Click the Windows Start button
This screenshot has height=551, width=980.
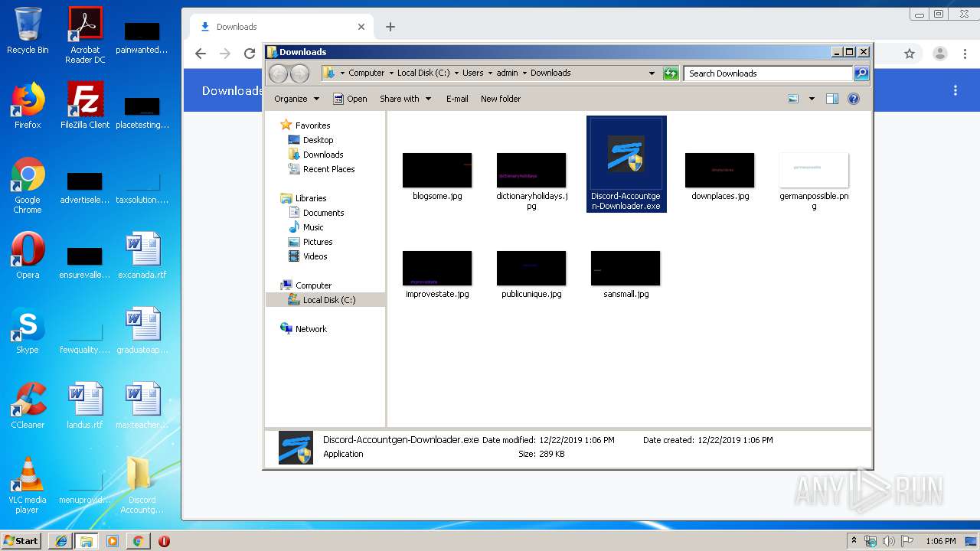point(21,540)
